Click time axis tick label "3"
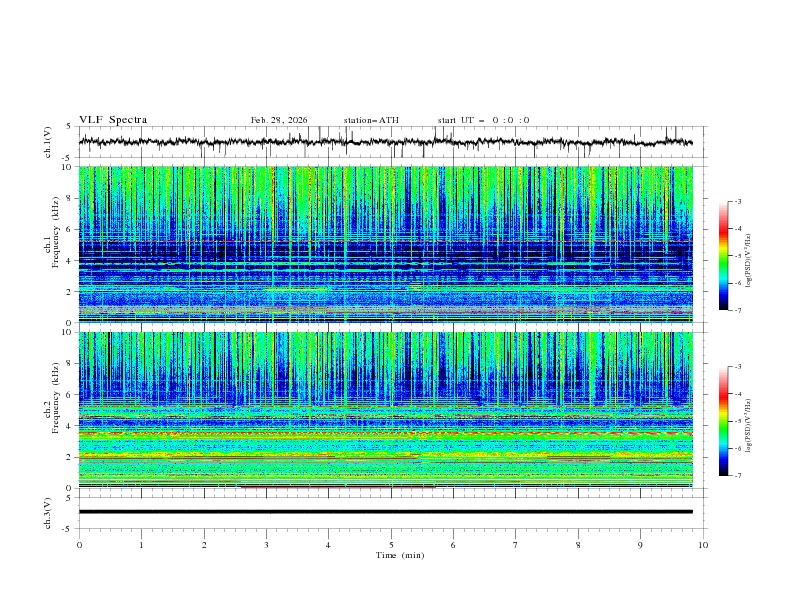 [x=266, y=545]
